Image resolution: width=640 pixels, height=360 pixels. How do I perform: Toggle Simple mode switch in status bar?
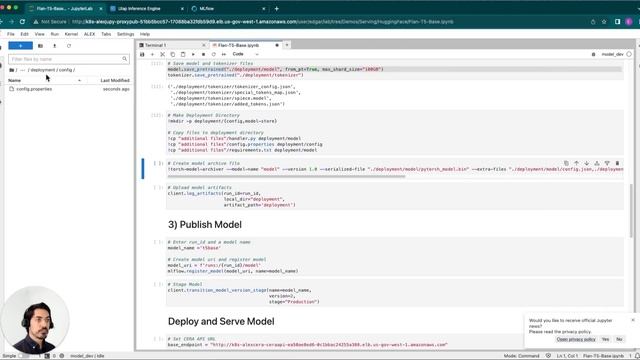pyautogui.click(x=23, y=356)
